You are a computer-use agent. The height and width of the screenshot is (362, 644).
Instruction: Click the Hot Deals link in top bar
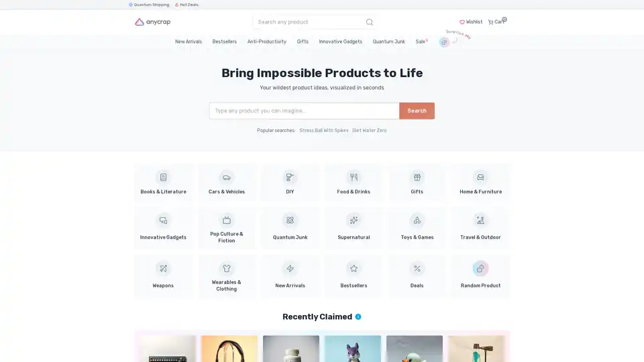tap(187, 5)
